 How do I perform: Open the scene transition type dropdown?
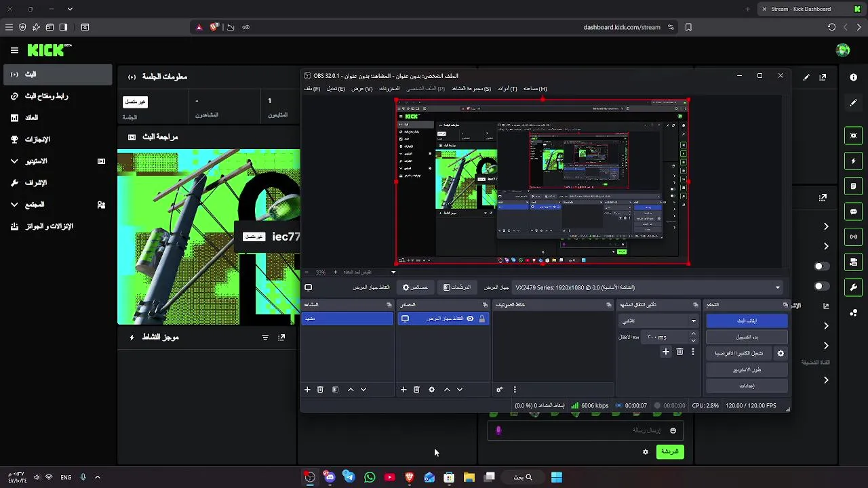pyautogui.click(x=658, y=321)
